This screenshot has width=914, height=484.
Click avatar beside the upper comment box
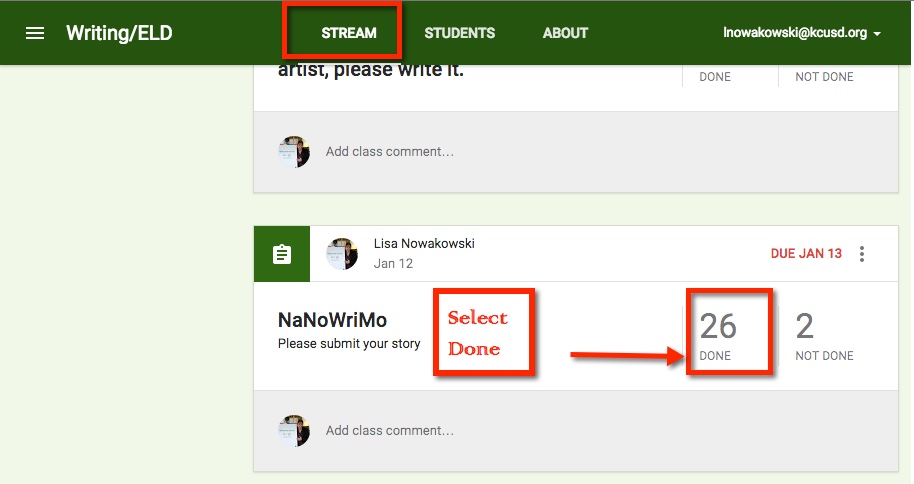click(x=293, y=152)
